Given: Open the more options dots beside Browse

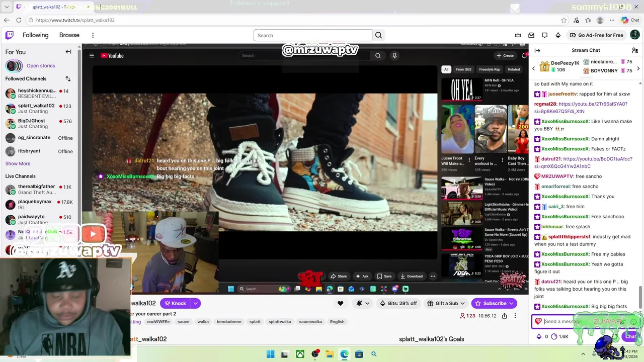Looking at the screenshot, I should [93, 35].
